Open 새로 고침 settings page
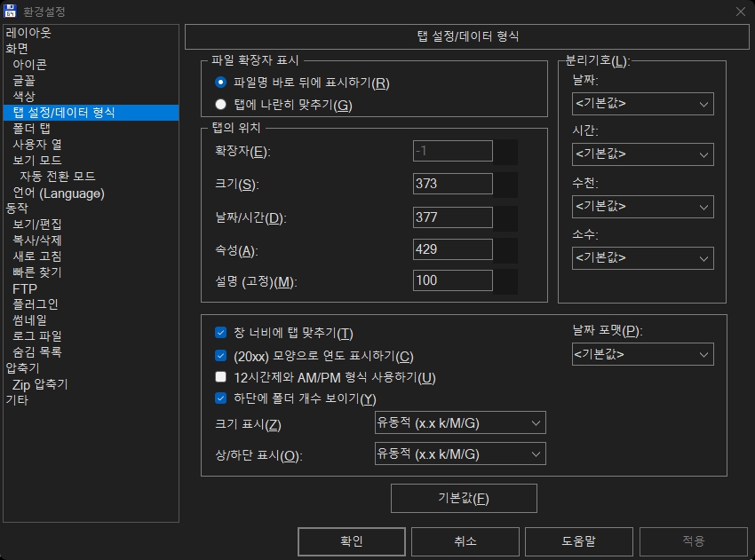 pos(37,256)
